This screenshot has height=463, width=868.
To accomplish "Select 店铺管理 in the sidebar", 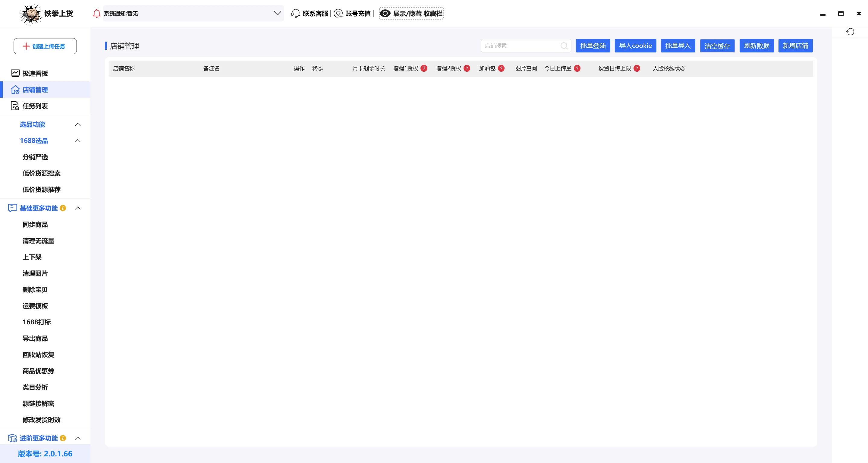I will (x=45, y=90).
